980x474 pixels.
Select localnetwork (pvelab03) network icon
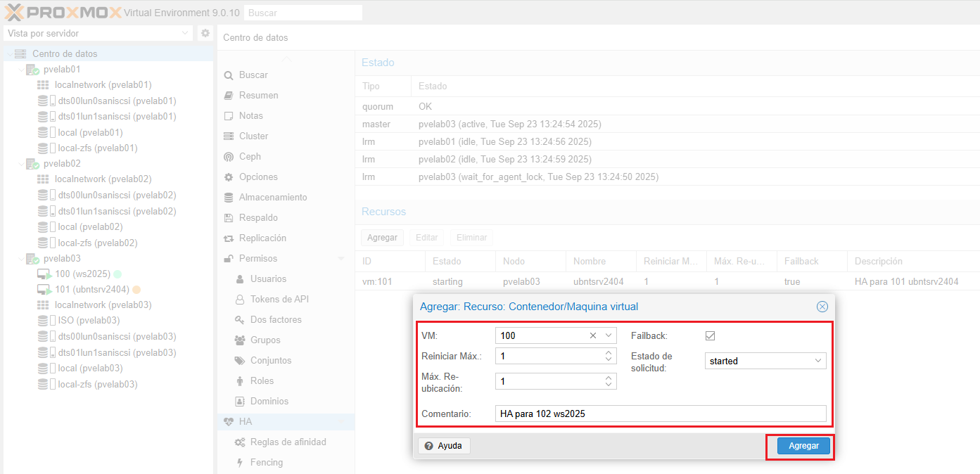click(x=43, y=305)
